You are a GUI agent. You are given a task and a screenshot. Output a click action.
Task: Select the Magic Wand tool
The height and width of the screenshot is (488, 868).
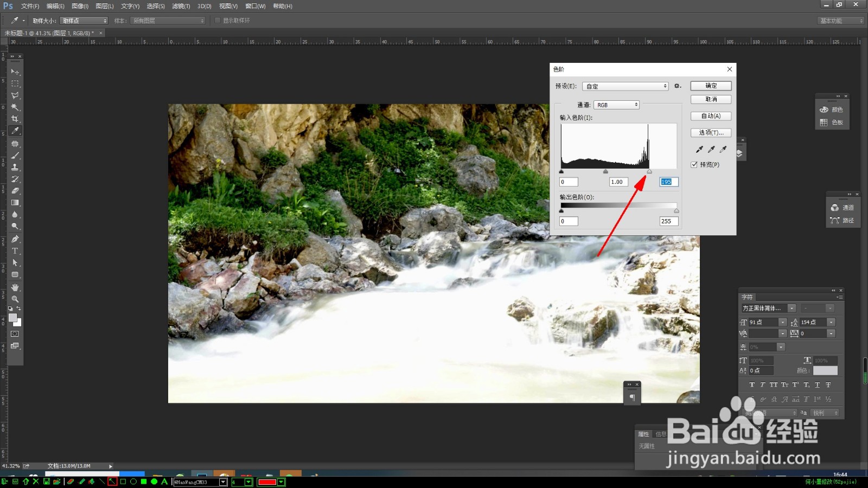tap(15, 107)
